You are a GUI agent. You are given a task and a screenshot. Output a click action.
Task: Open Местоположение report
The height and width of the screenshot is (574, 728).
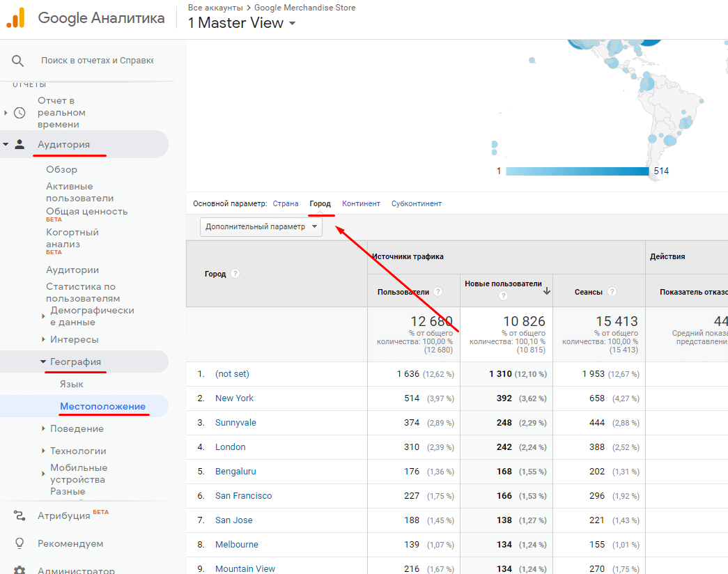(x=102, y=406)
